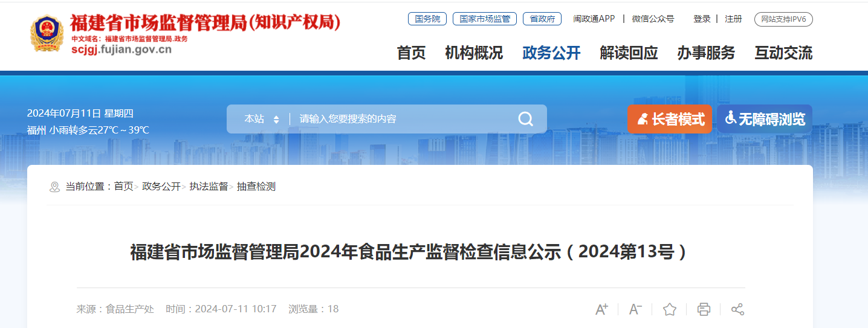
Task: Click the location pin breadcrumb icon
Action: [x=54, y=187]
